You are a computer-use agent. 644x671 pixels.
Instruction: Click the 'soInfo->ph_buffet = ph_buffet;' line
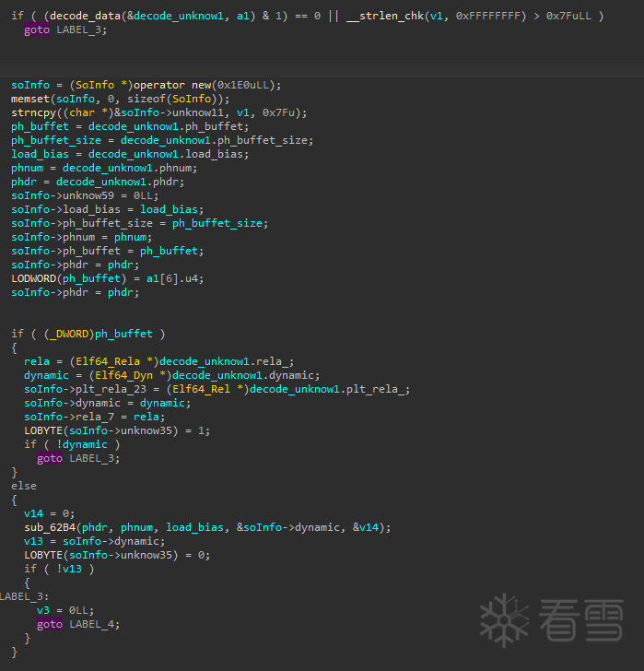(x=107, y=251)
